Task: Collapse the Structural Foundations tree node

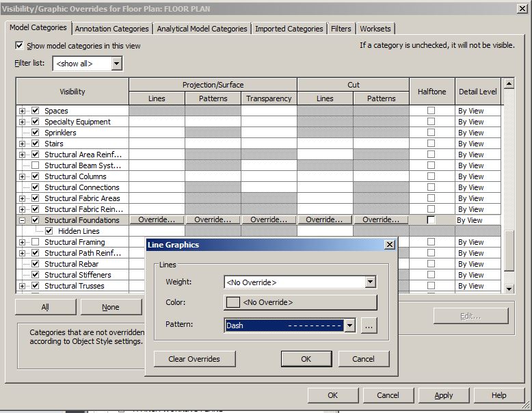Action: (x=23, y=220)
